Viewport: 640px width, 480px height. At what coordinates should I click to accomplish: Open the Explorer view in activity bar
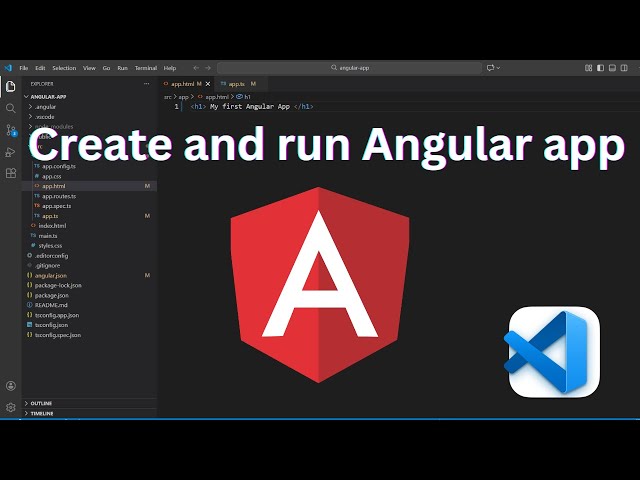coord(11,86)
